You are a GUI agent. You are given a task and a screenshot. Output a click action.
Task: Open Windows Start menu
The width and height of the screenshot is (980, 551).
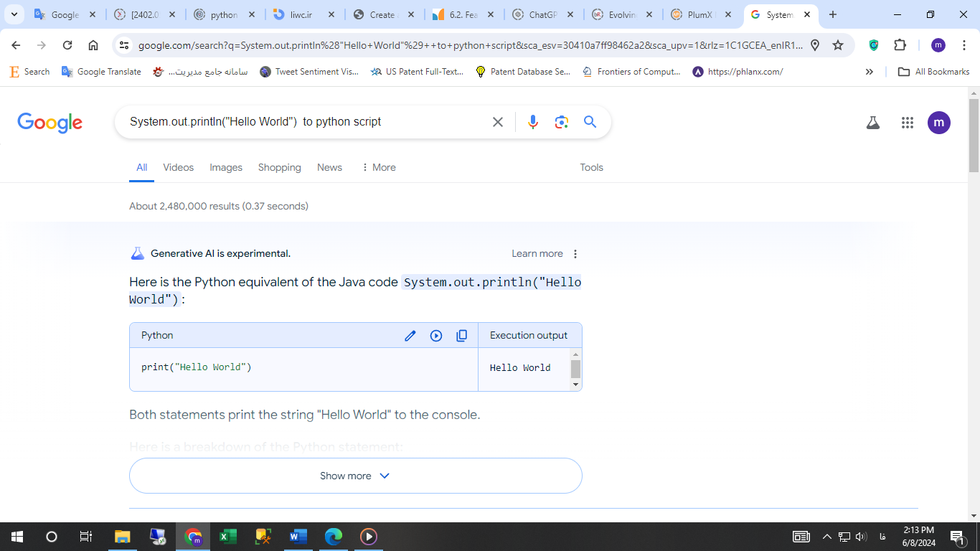[17, 537]
